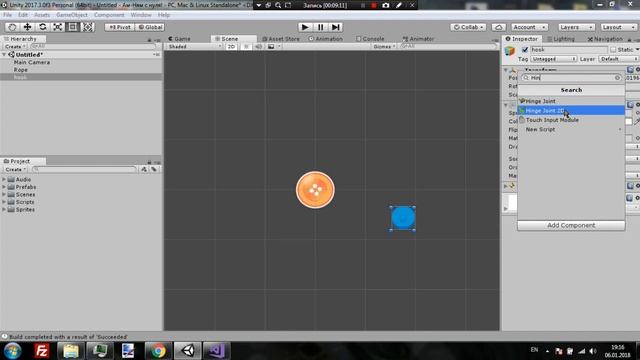Select the Move tool
The height and width of the screenshot is (360, 640).
[27, 27]
